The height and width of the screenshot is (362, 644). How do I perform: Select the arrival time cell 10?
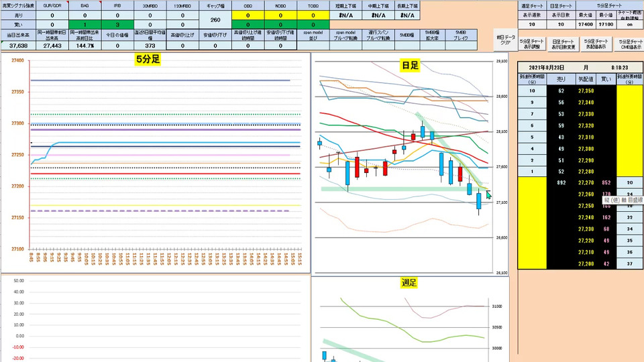(x=532, y=90)
